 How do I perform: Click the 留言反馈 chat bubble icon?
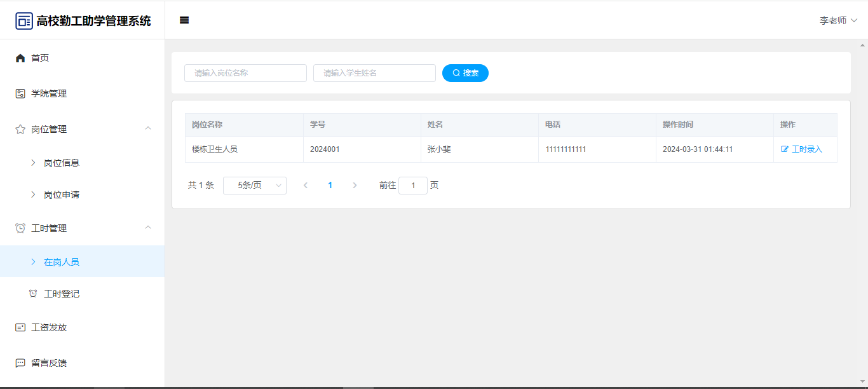click(x=20, y=364)
